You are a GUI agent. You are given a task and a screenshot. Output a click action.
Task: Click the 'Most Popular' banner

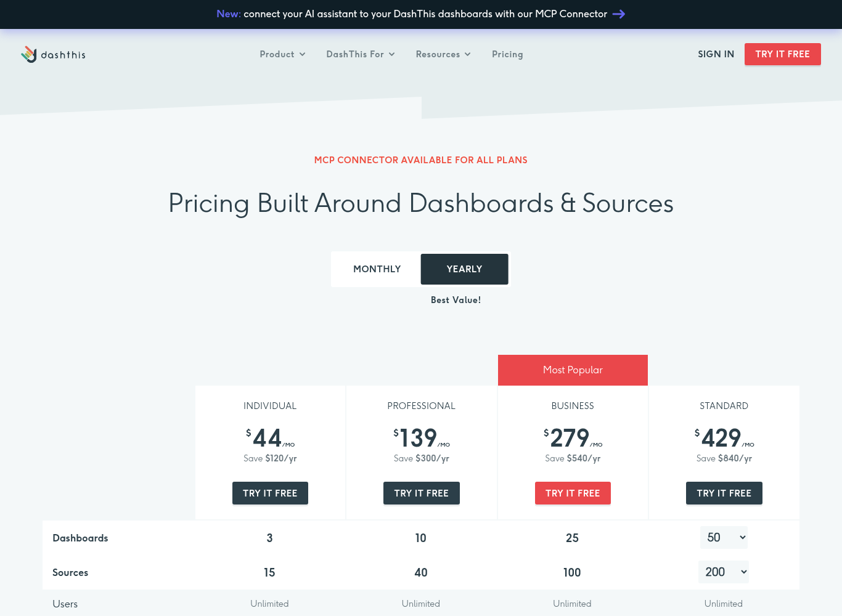point(573,370)
